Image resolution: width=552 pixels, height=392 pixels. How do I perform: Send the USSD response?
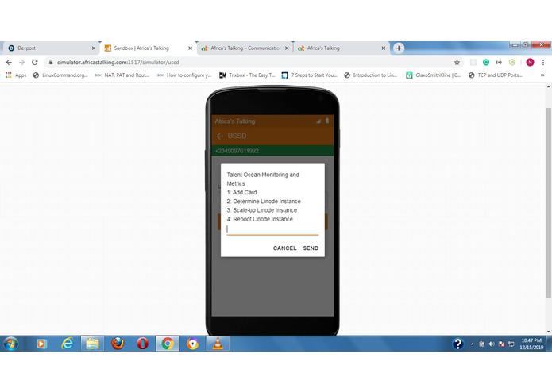[x=311, y=248]
